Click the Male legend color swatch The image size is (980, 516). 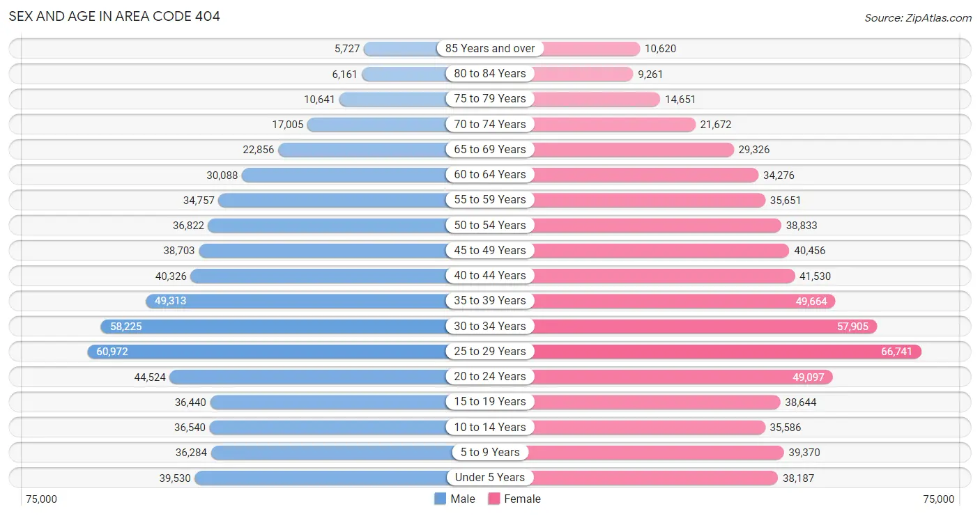[440, 499]
